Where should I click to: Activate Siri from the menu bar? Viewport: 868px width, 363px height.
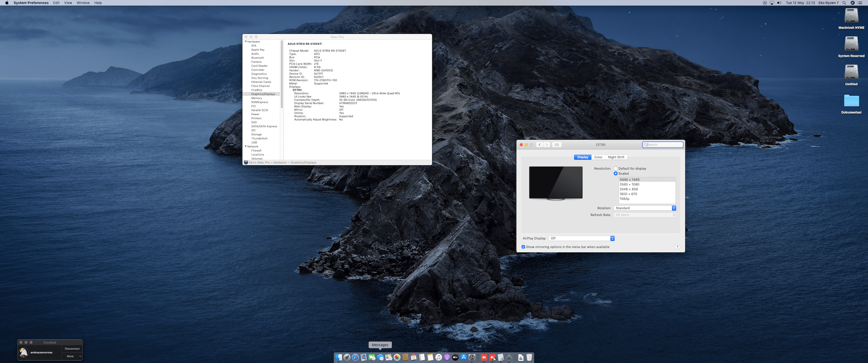coord(853,3)
